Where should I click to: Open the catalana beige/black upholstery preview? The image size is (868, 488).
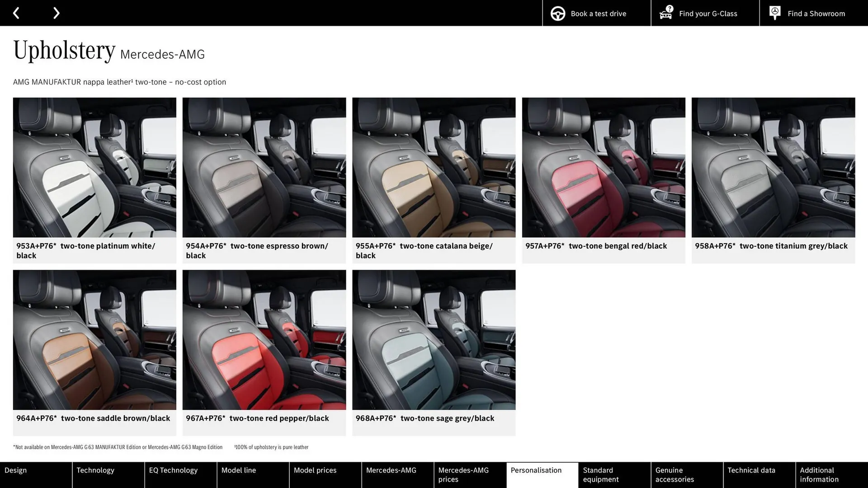click(x=433, y=167)
